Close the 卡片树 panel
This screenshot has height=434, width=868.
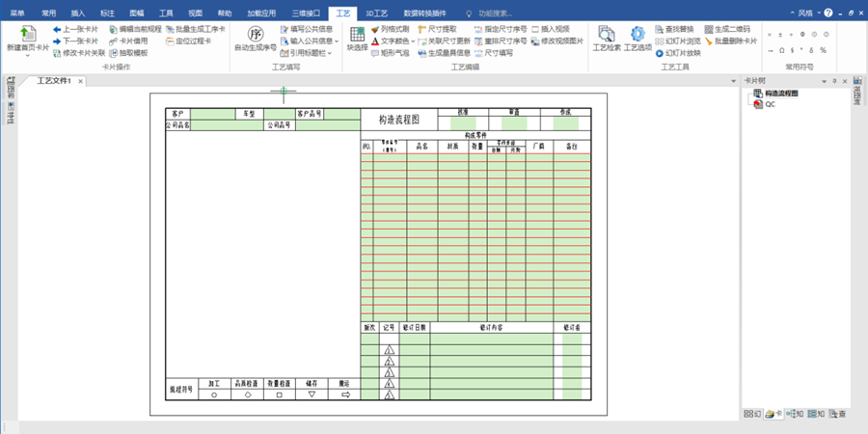tap(845, 81)
